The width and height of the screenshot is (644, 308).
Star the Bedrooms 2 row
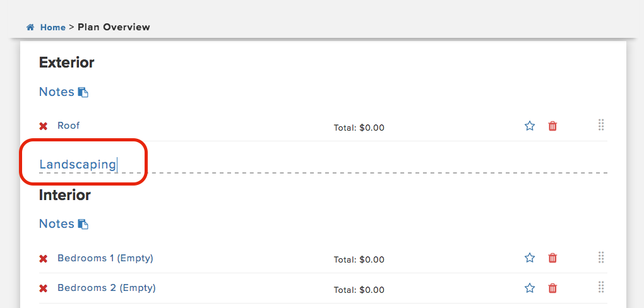530,288
